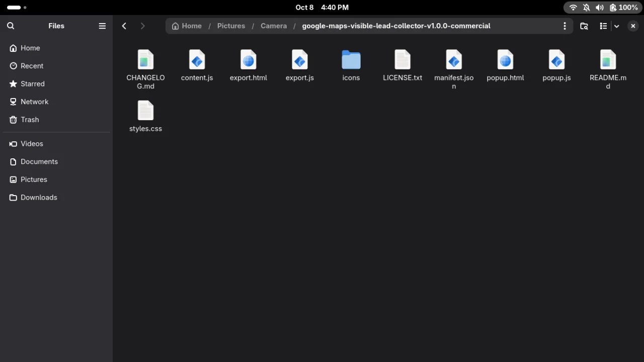Viewport: 644px width, 362px height.
Task: Navigate to Pictures in the path bar
Action: pyautogui.click(x=231, y=26)
